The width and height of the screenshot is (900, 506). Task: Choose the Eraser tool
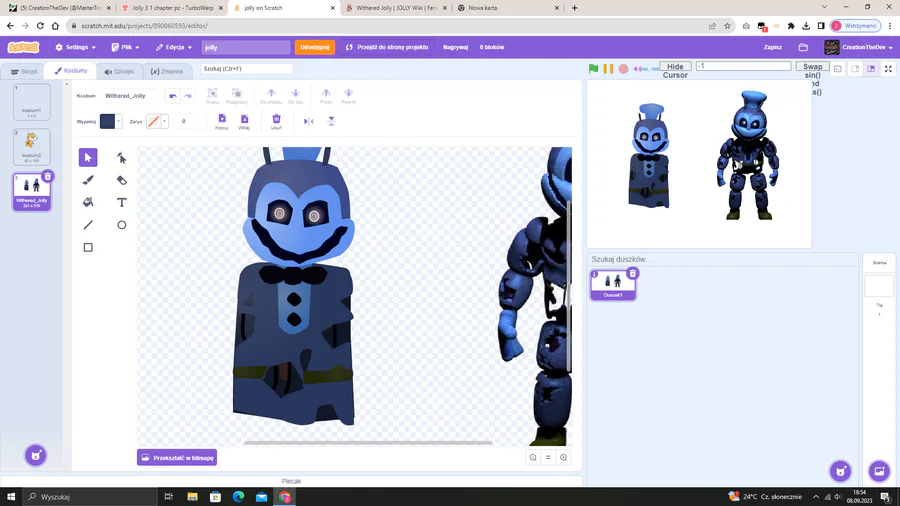[122, 180]
